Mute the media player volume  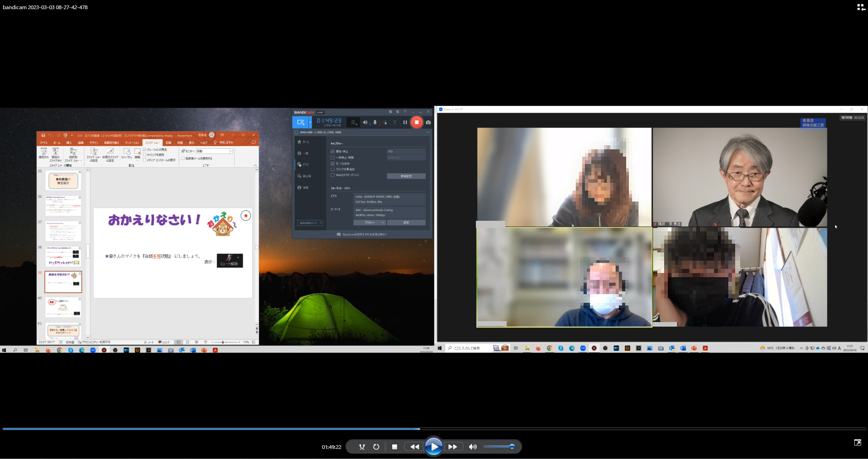coord(473,447)
